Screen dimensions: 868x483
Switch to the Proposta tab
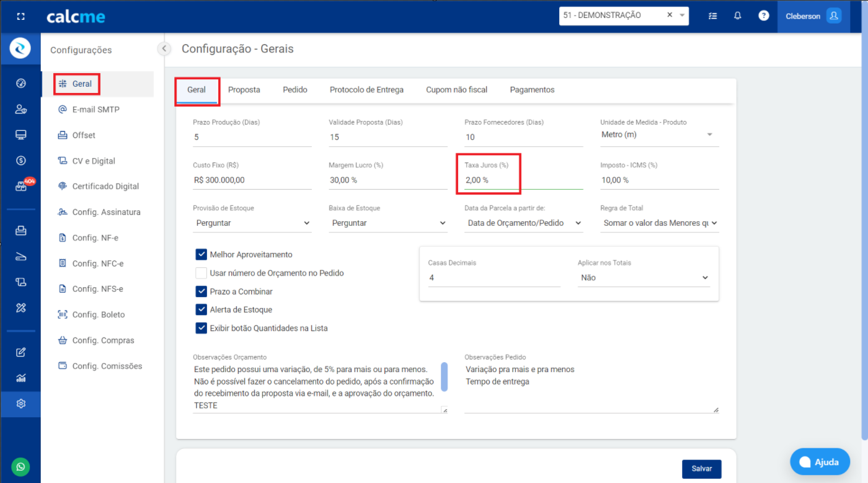[x=244, y=90]
